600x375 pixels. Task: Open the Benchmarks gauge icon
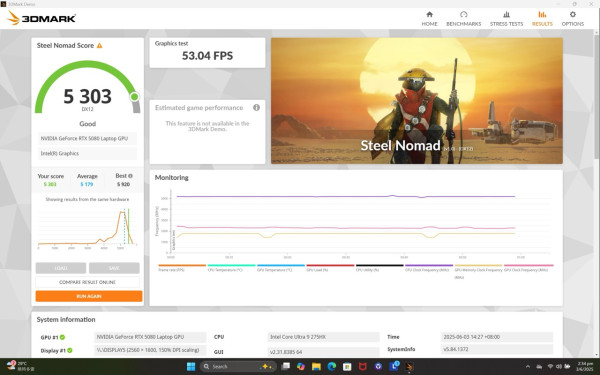[463, 15]
